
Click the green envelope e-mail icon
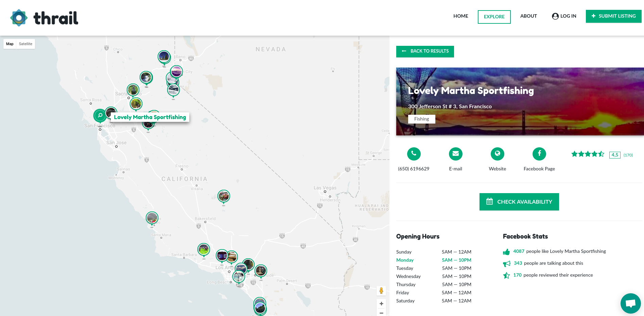455,154
